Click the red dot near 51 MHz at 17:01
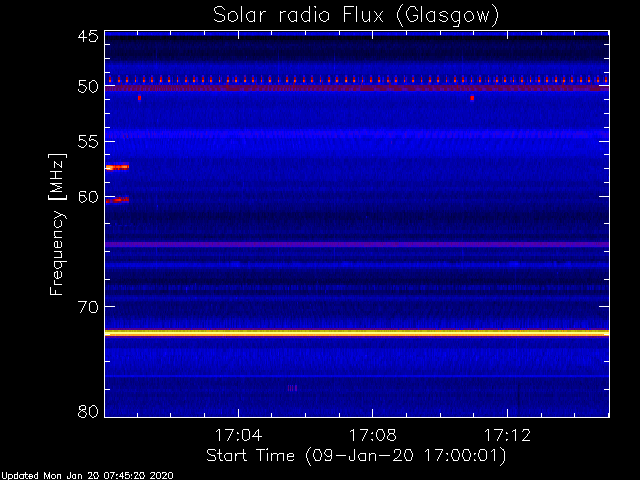 [x=140, y=98]
